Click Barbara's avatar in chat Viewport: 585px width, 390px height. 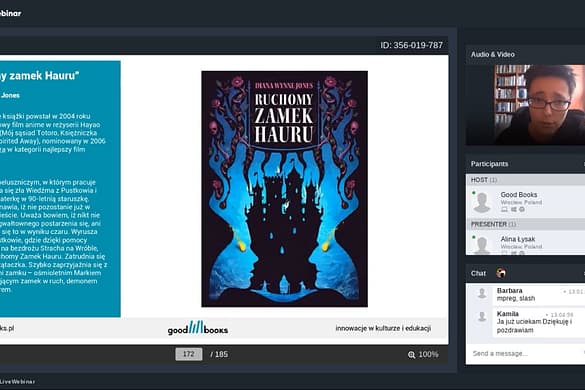[x=482, y=293]
